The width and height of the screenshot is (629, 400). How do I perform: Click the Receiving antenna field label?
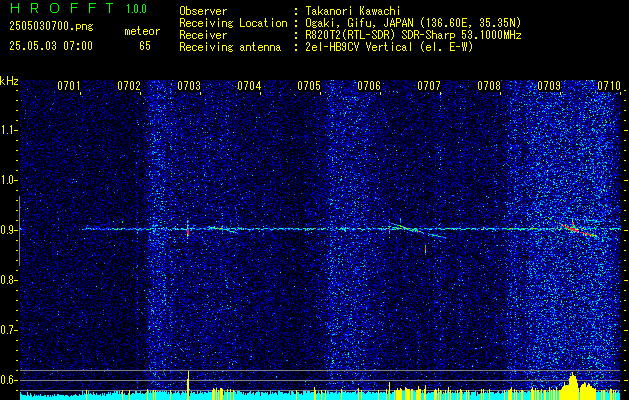pyautogui.click(x=230, y=47)
